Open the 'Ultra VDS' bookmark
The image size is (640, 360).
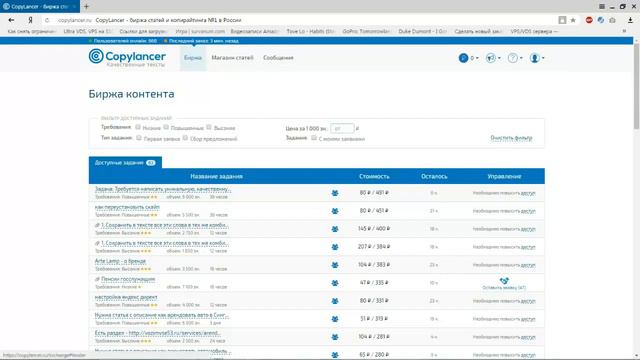87,31
